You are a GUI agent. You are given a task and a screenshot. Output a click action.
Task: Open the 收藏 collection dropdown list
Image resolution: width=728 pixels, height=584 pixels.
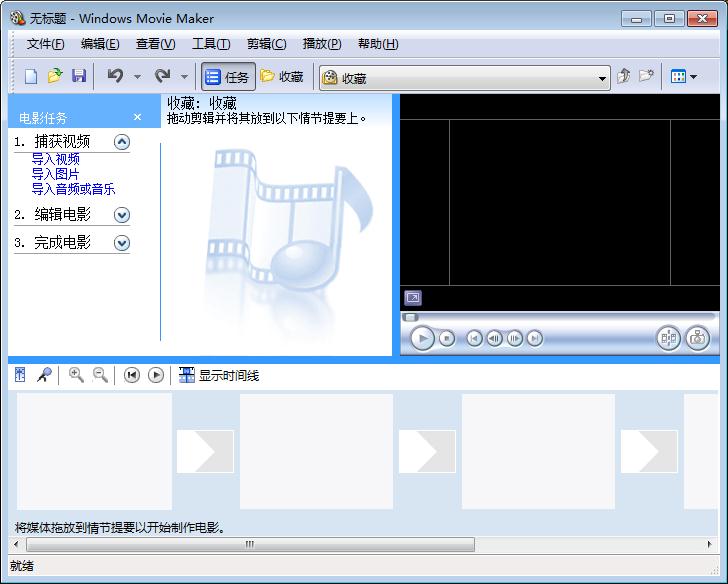pyautogui.click(x=602, y=78)
